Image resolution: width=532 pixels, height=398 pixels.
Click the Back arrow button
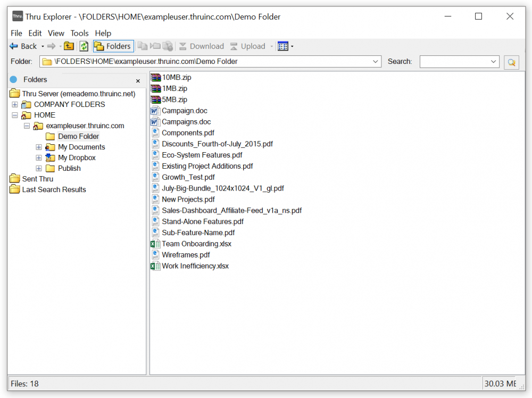pos(23,46)
